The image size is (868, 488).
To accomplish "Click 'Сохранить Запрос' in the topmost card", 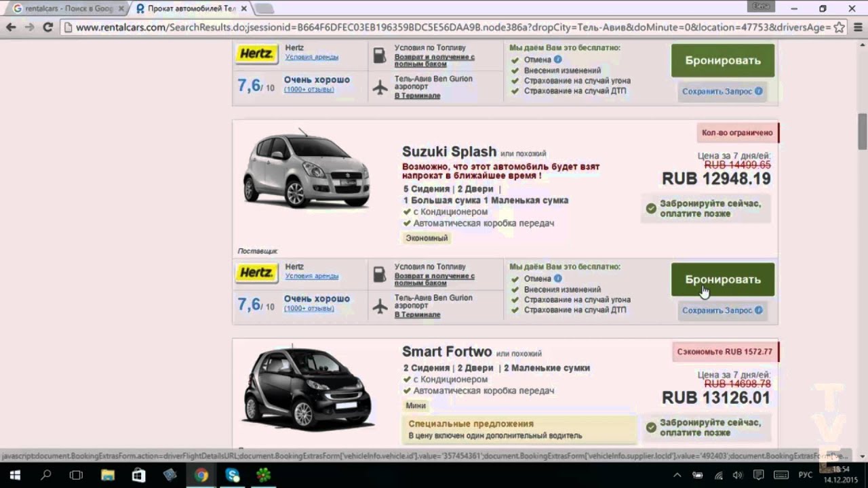I will 722,91.
